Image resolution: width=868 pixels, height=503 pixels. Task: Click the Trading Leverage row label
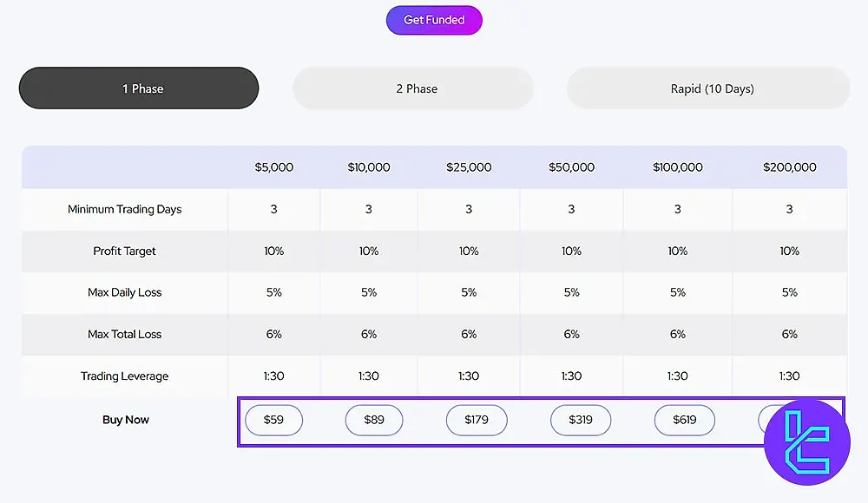(124, 376)
